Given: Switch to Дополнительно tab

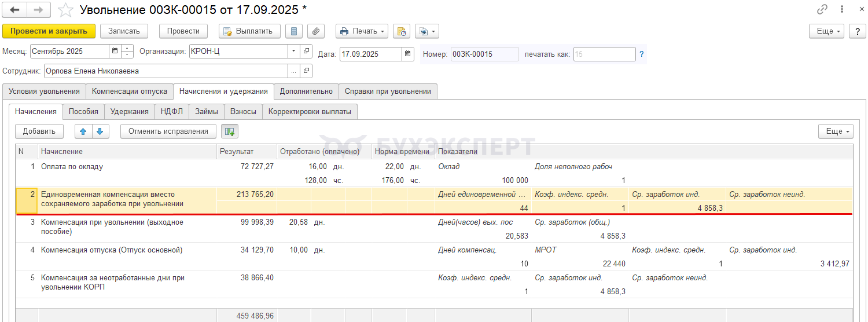Looking at the screenshot, I should 306,91.
